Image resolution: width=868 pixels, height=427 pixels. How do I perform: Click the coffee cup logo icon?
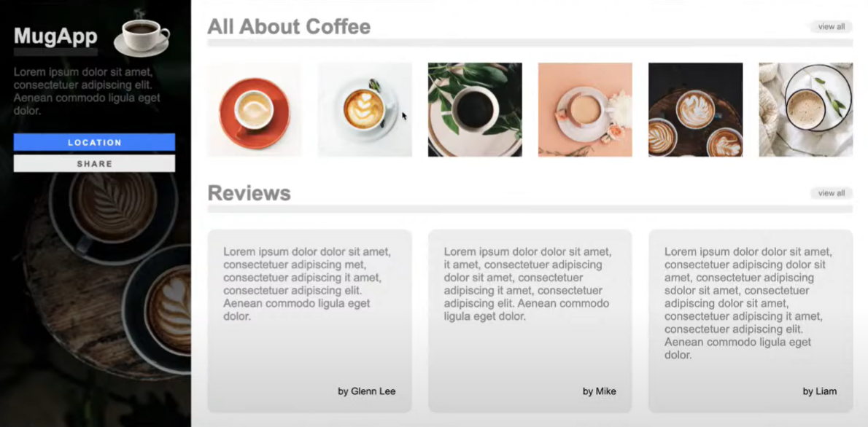click(x=142, y=35)
